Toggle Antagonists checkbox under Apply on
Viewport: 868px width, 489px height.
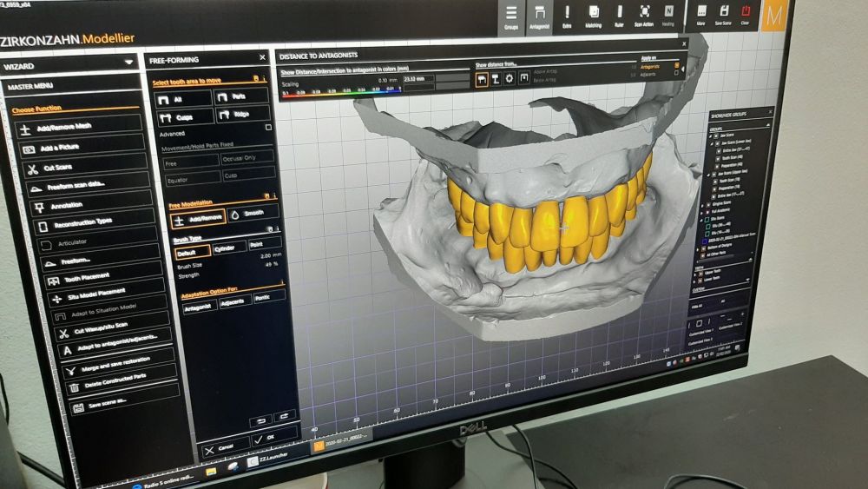pos(676,66)
